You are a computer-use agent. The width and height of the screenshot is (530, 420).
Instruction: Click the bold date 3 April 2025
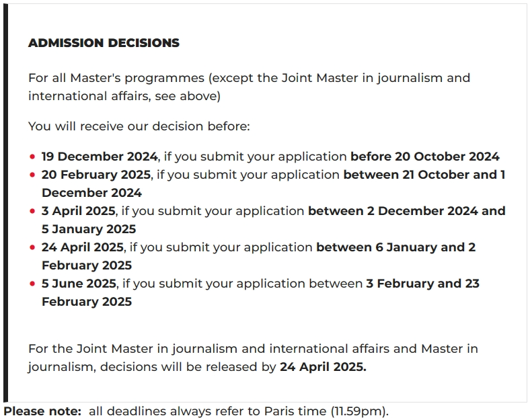click(79, 211)
